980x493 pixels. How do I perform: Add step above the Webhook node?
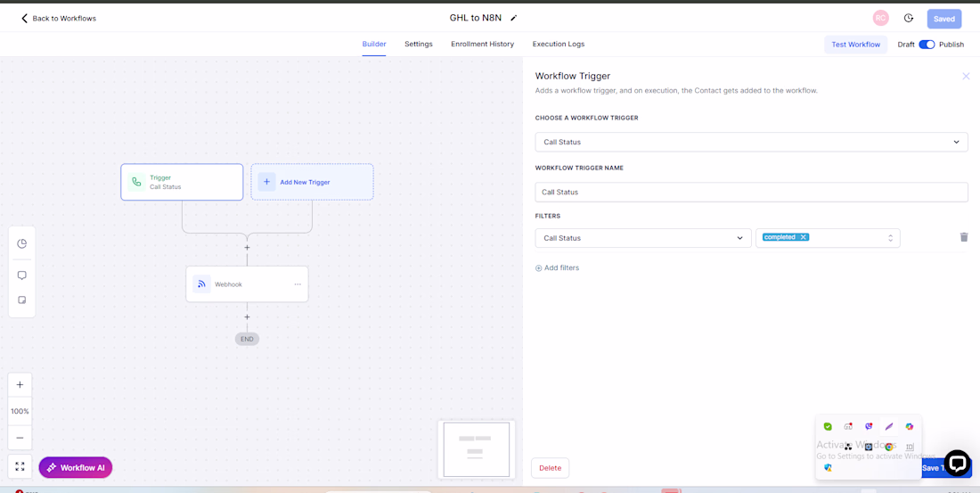[247, 248]
